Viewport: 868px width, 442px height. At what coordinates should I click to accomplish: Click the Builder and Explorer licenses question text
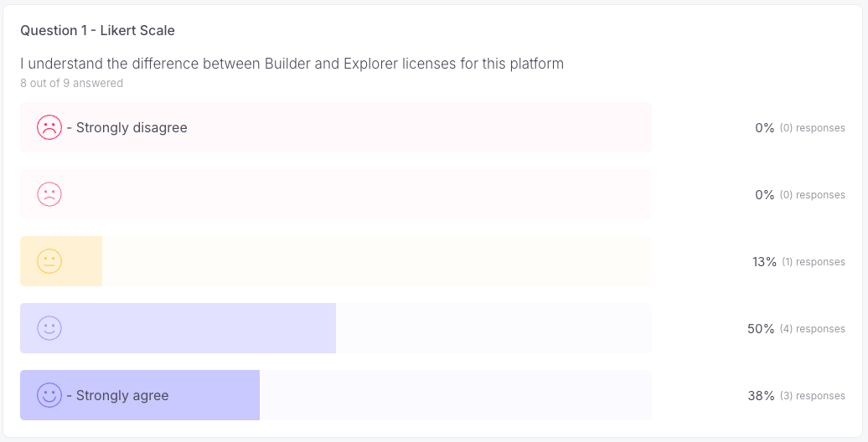click(x=292, y=64)
